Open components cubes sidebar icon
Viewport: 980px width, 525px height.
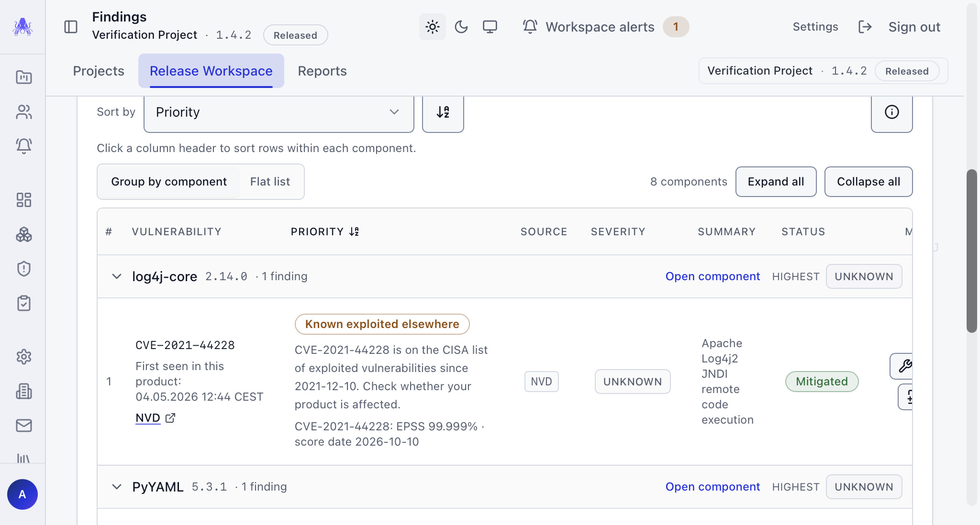point(24,234)
